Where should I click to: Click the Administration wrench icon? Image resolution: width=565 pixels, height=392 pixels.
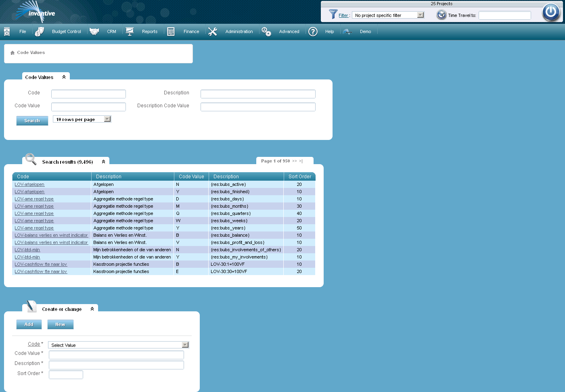pos(213,31)
